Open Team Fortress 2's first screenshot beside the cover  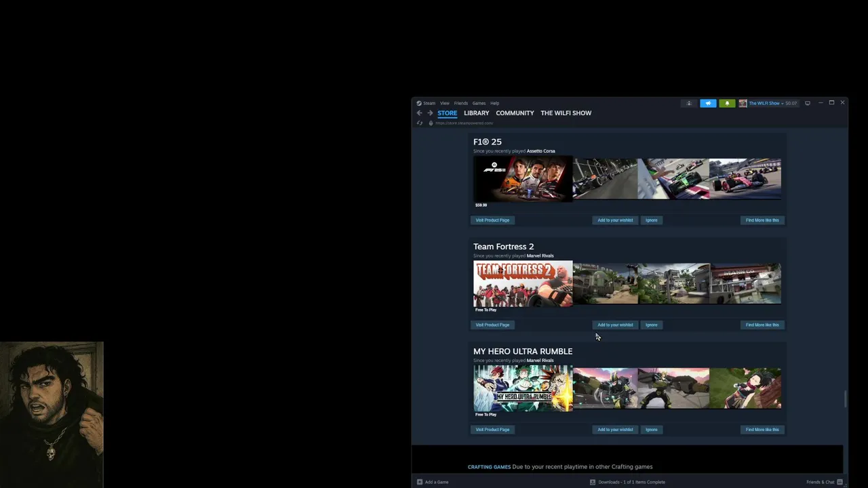point(605,284)
